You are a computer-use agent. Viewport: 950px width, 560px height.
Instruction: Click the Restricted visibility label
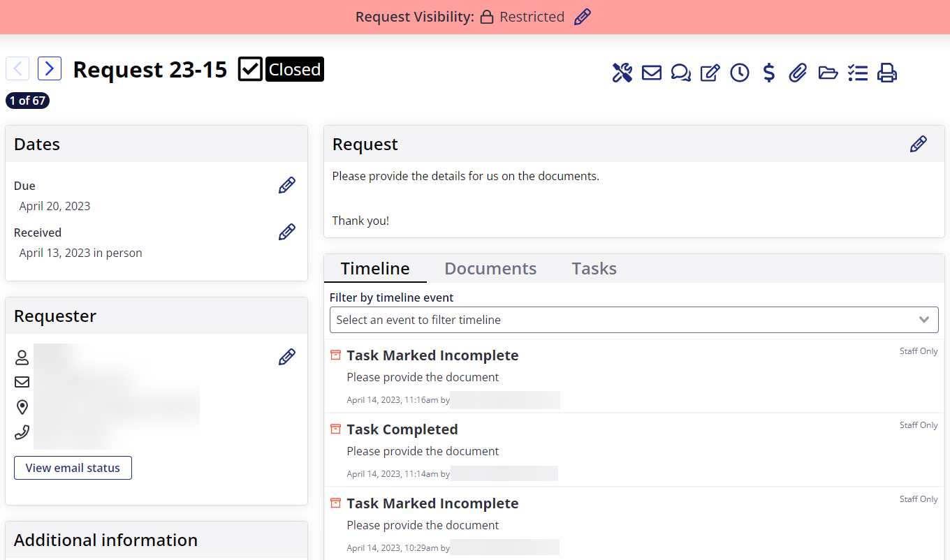tap(532, 17)
